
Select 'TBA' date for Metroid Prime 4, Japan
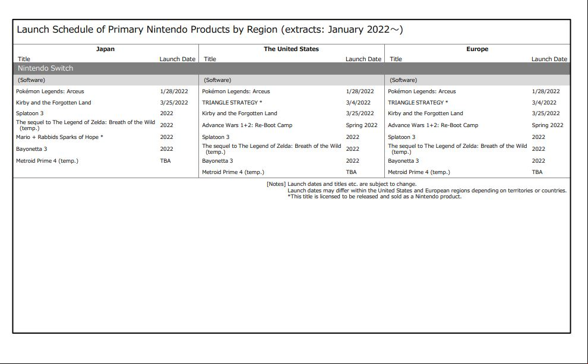(x=165, y=161)
